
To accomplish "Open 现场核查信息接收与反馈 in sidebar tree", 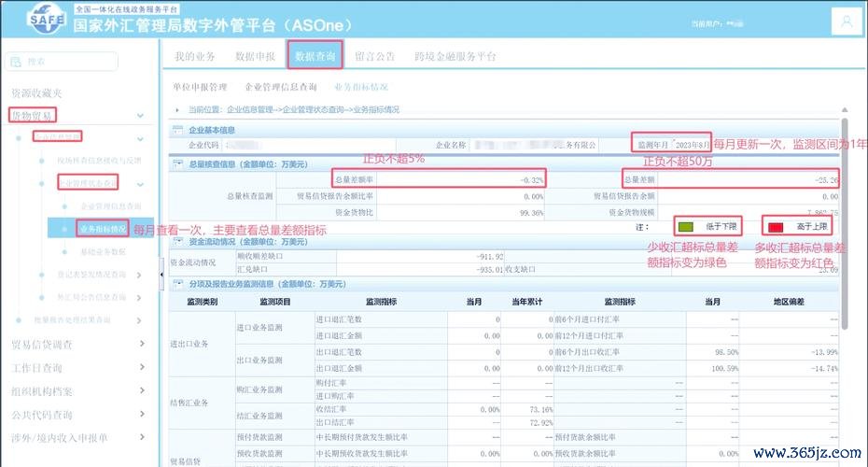I will 99,161.
